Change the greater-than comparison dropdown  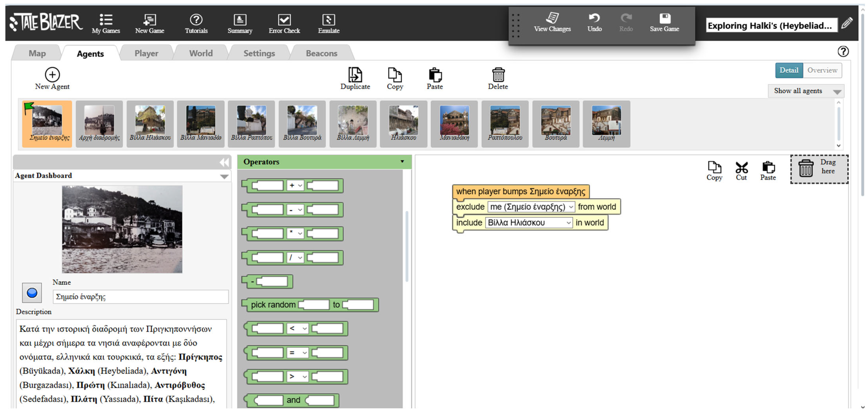click(298, 377)
